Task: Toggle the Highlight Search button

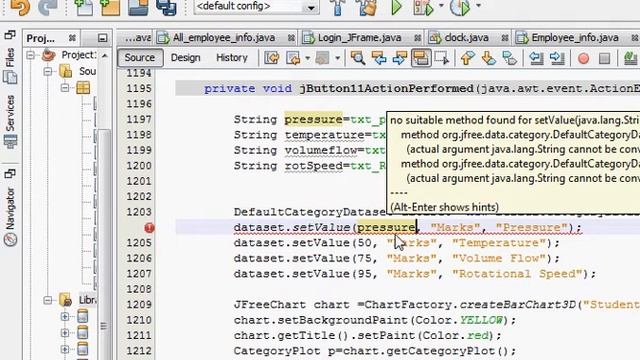Action: 421,58
